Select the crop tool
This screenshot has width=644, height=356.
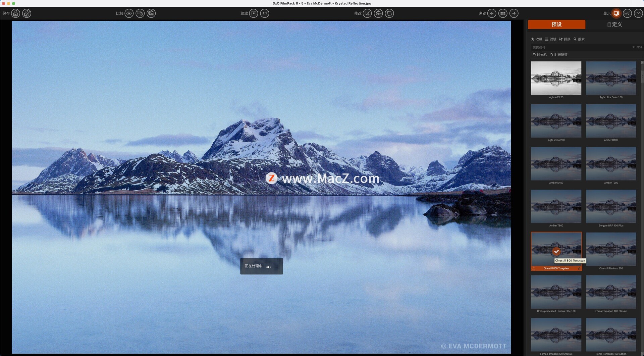[367, 13]
